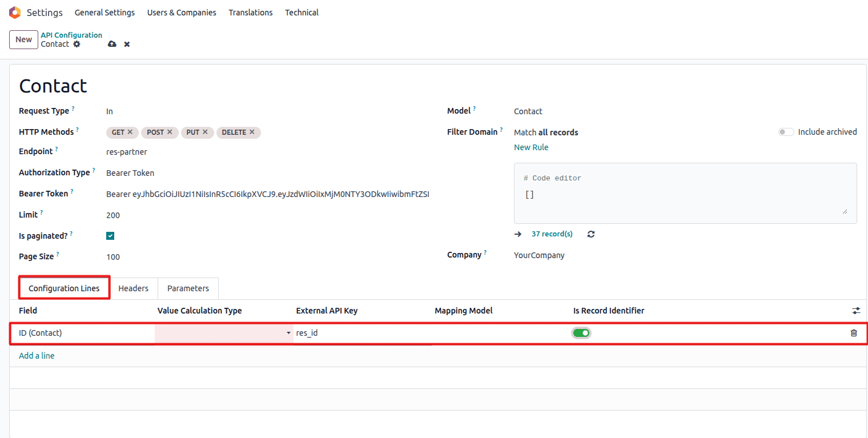Refresh the record count with reload icon
Screen dimensions: 868x438
click(591, 234)
